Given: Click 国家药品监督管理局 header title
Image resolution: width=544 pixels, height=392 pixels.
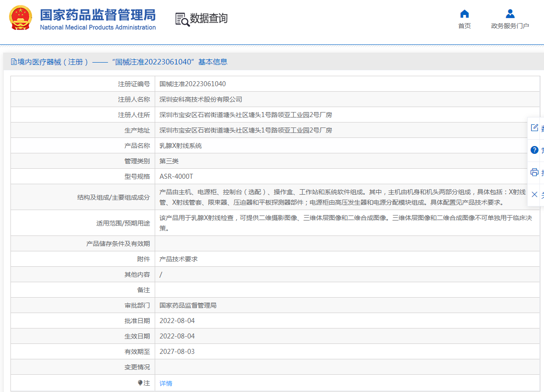Looking at the screenshot, I should click(98, 15).
